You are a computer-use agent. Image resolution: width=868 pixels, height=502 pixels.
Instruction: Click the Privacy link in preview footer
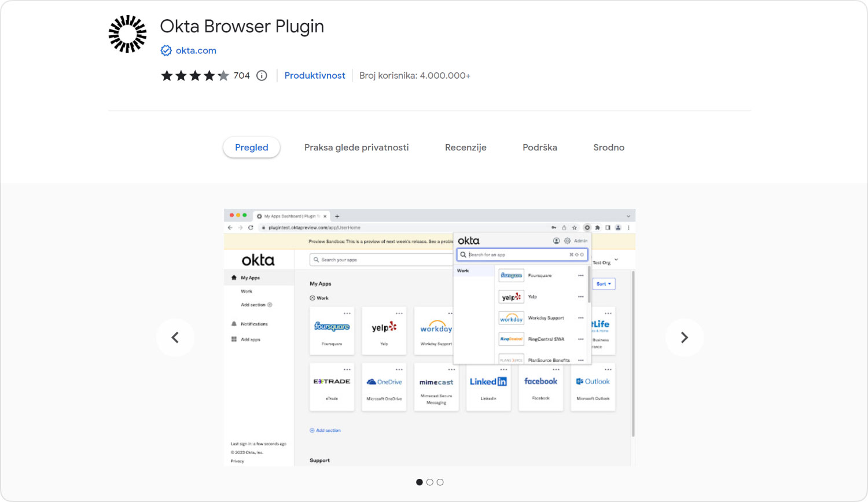(237, 461)
